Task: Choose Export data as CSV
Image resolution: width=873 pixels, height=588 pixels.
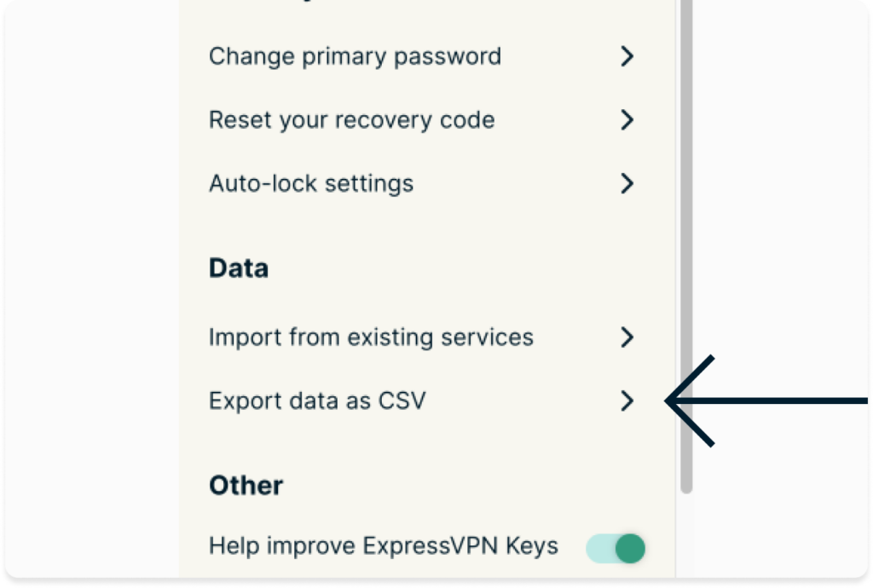Action: 317,401
